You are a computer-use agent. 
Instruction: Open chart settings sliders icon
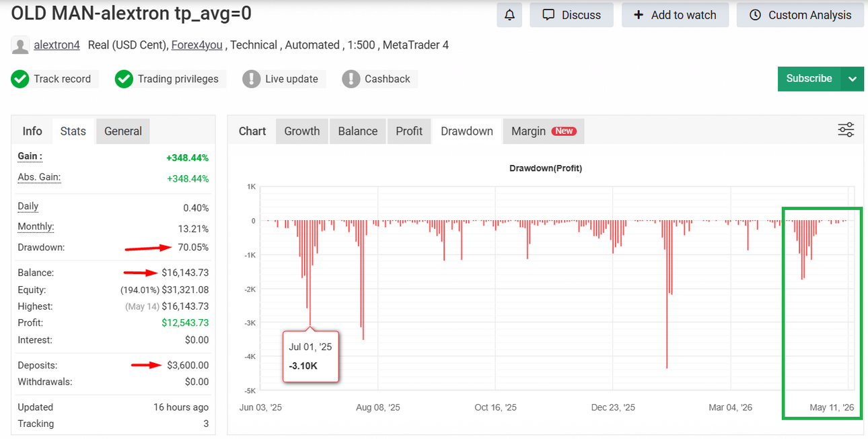(x=846, y=130)
